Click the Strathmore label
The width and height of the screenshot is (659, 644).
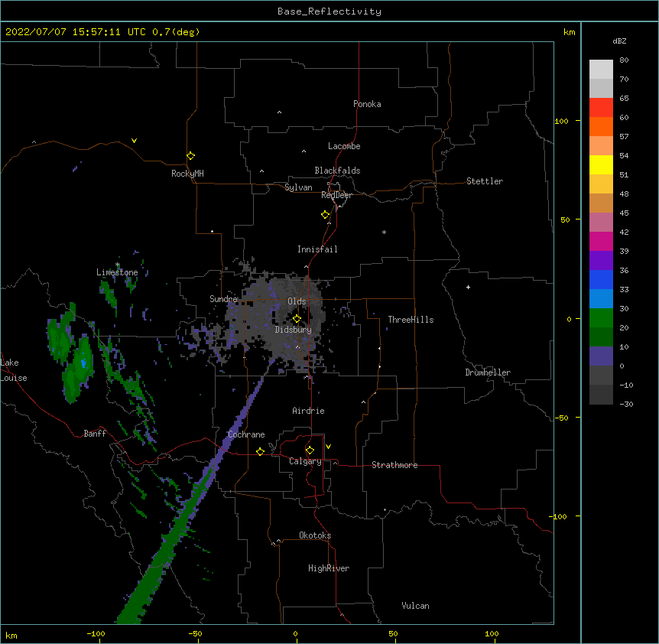394,465
